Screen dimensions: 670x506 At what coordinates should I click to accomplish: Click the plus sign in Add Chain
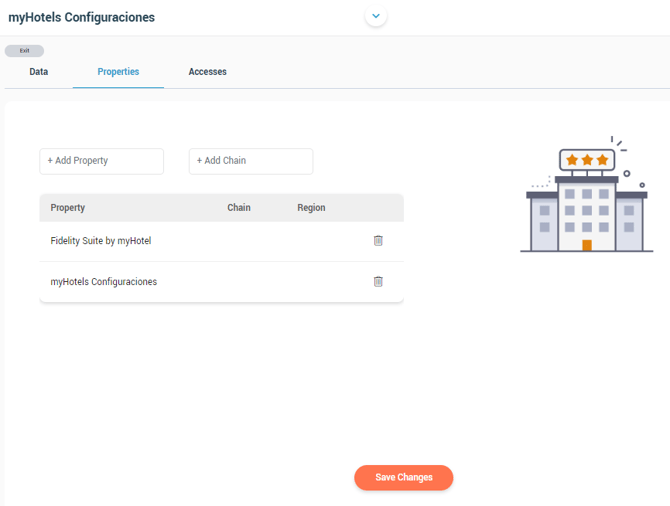[199, 161]
